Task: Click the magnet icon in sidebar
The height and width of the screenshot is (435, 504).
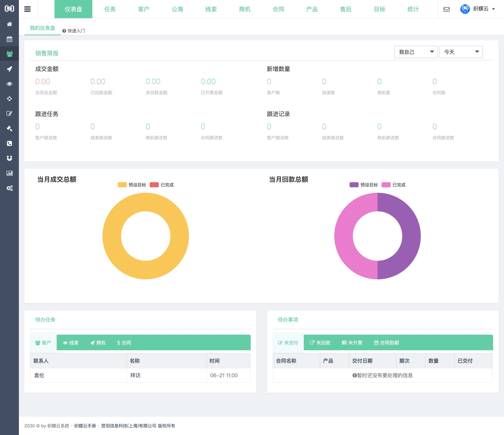Action: [x=9, y=158]
